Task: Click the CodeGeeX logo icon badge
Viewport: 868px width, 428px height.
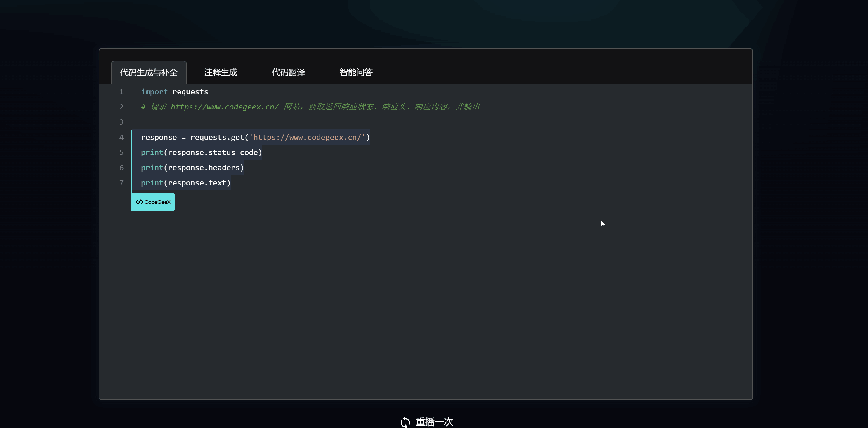Action: click(140, 202)
